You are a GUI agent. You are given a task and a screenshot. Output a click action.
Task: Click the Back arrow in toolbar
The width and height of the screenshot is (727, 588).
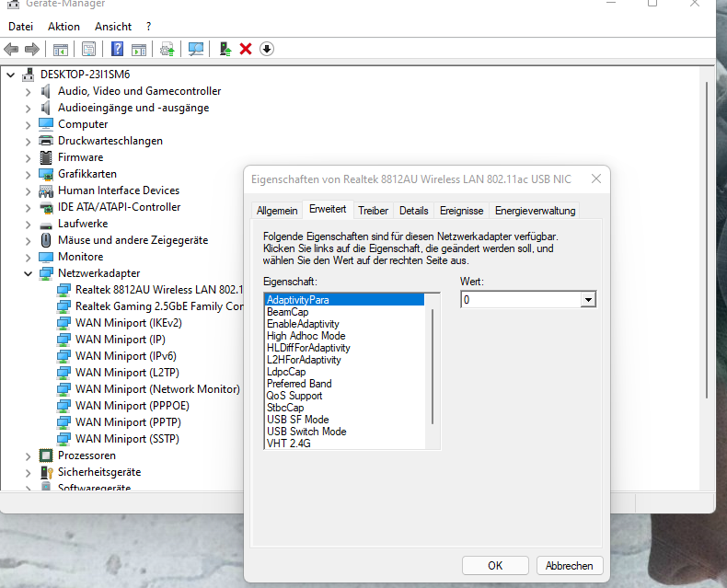coord(11,49)
